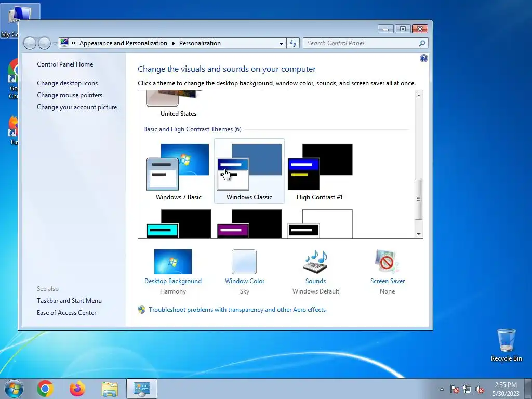532x399 pixels.
Task: Open Change your account picture link
Action: (x=77, y=107)
